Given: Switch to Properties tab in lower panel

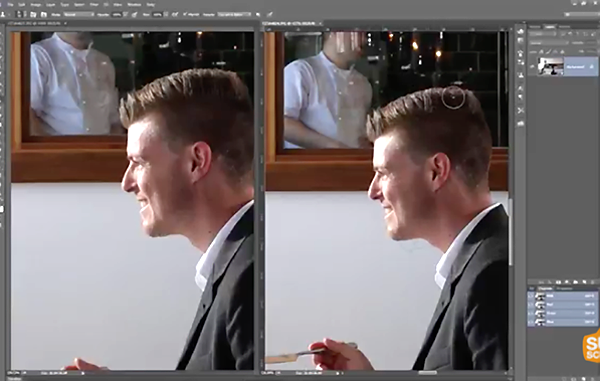Looking at the screenshot, I should [x=564, y=288].
